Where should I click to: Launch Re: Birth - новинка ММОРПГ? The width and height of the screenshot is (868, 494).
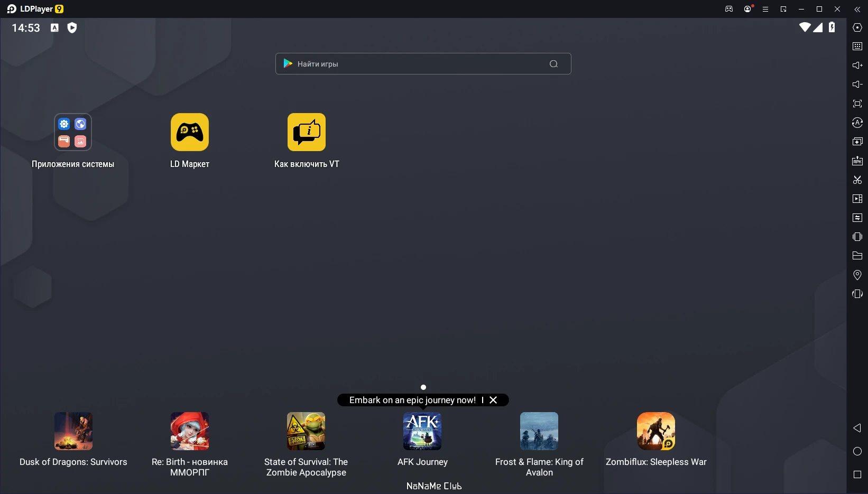point(190,431)
